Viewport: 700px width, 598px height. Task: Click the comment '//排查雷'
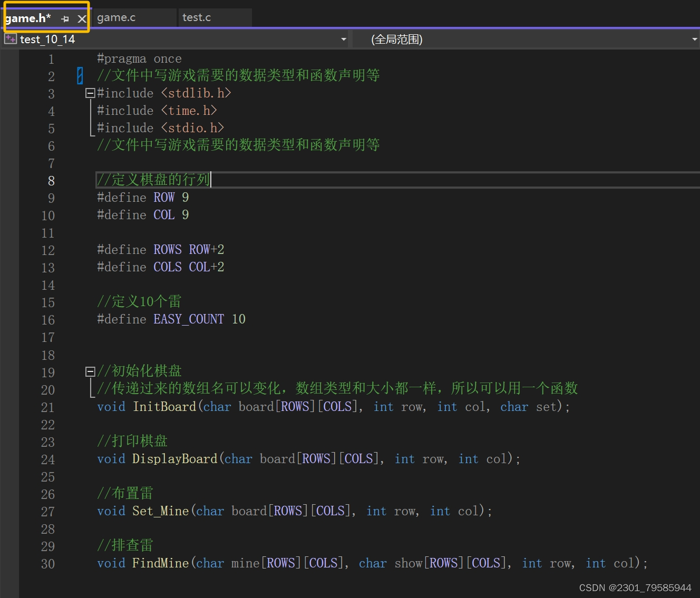[x=125, y=545]
